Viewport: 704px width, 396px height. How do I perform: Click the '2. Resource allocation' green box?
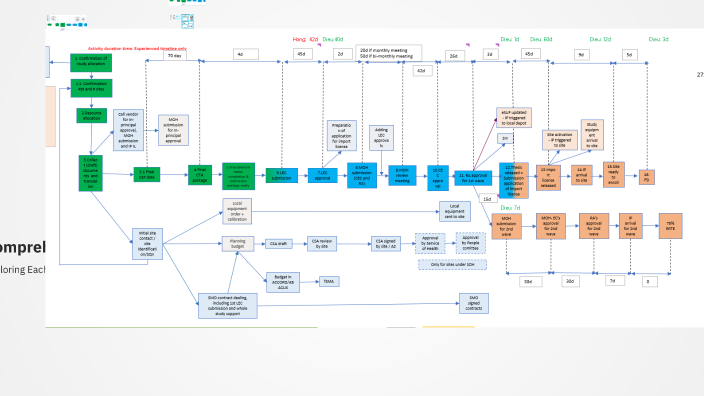tap(92, 115)
